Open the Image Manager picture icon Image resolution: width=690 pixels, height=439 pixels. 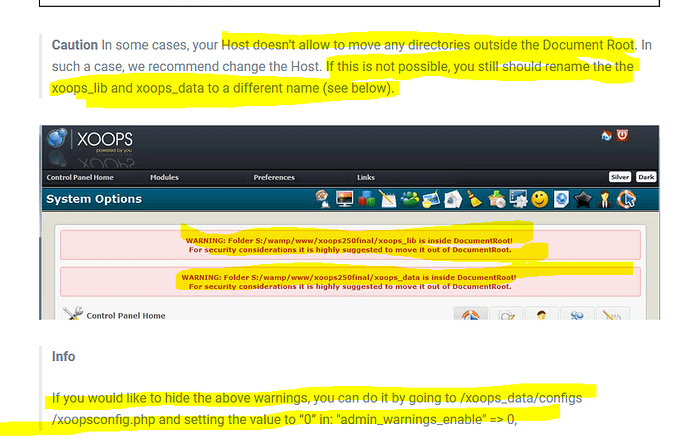coord(431,199)
